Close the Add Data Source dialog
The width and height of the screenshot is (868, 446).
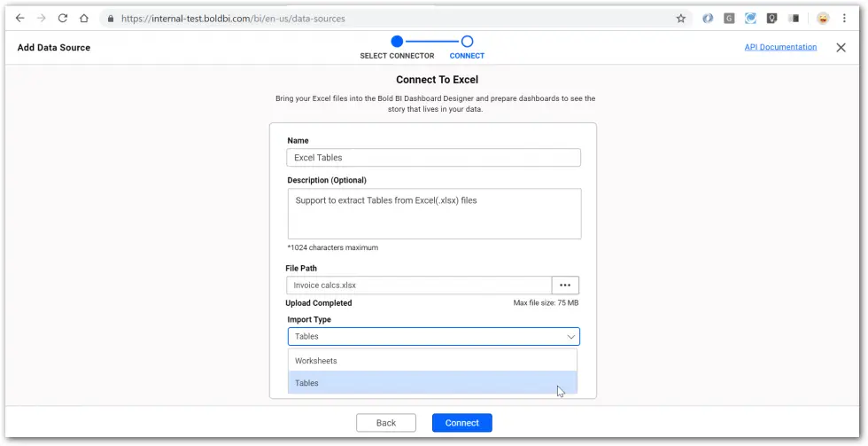(x=841, y=48)
